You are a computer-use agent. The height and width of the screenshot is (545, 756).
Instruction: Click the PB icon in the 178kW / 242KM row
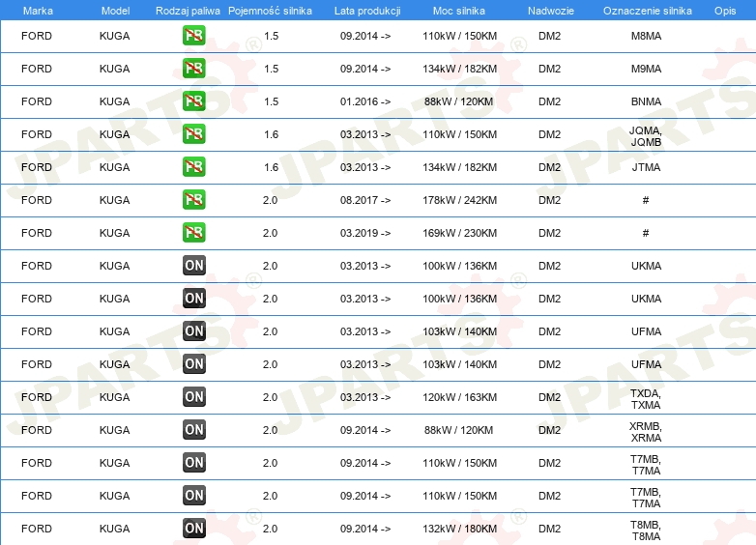click(193, 199)
